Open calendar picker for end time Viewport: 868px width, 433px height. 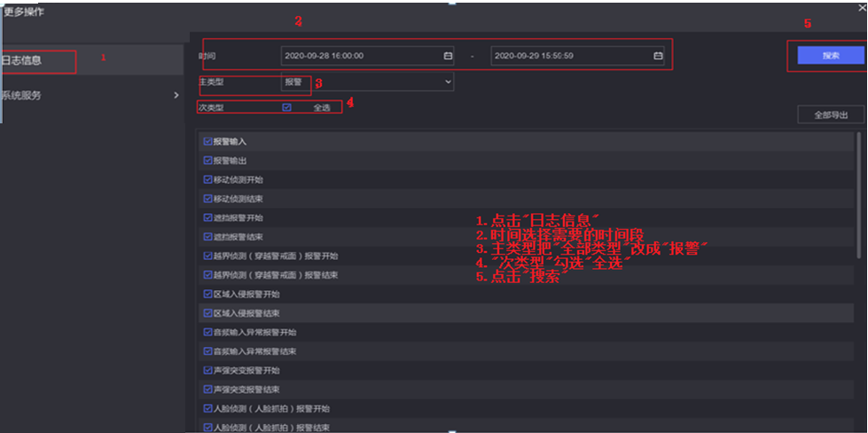[x=658, y=56]
